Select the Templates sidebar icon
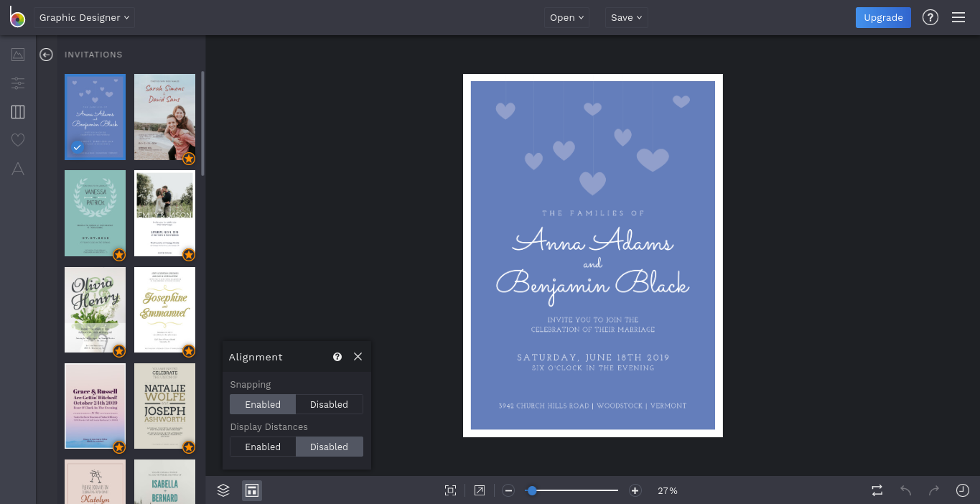 pyautogui.click(x=18, y=112)
